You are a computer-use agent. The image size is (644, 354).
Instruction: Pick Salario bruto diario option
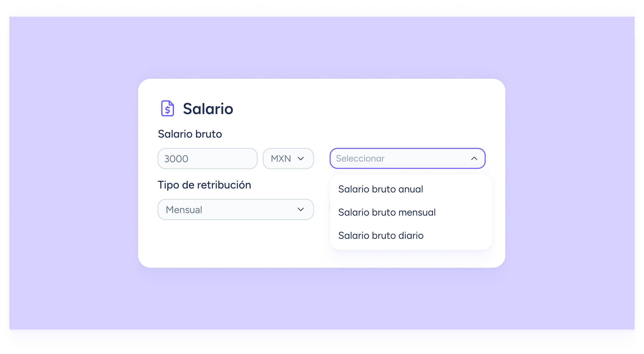381,236
